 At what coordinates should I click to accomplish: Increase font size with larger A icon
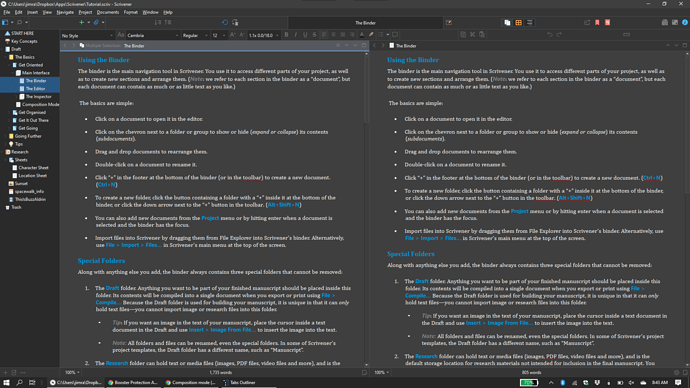[x=233, y=35]
